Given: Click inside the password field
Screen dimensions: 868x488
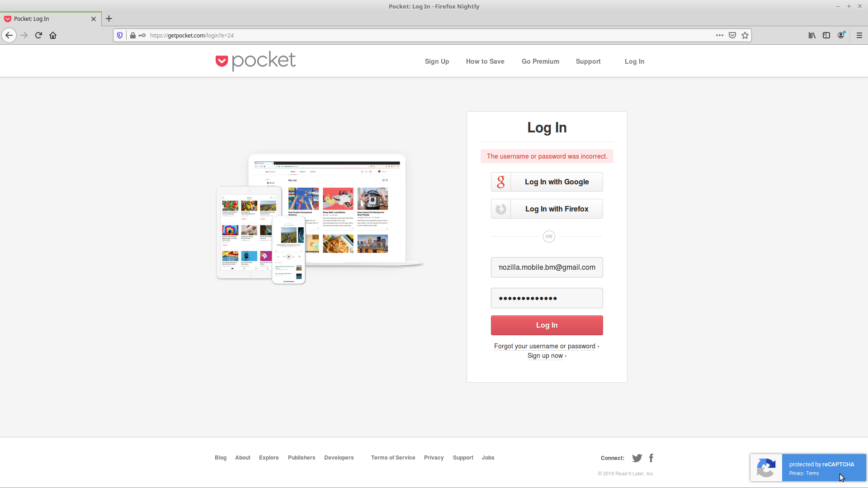Looking at the screenshot, I should pyautogui.click(x=547, y=298).
